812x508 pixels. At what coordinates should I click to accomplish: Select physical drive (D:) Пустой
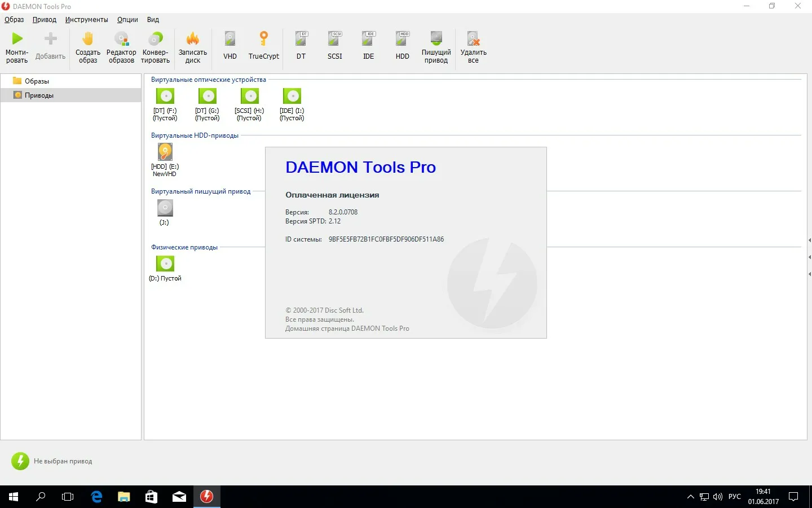[x=165, y=264]
